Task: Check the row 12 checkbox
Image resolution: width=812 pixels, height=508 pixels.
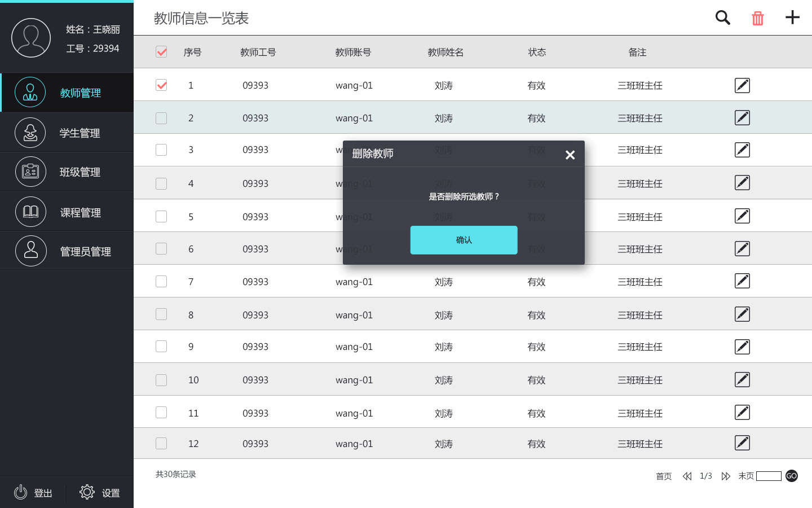Action: [x=161, y=443]
